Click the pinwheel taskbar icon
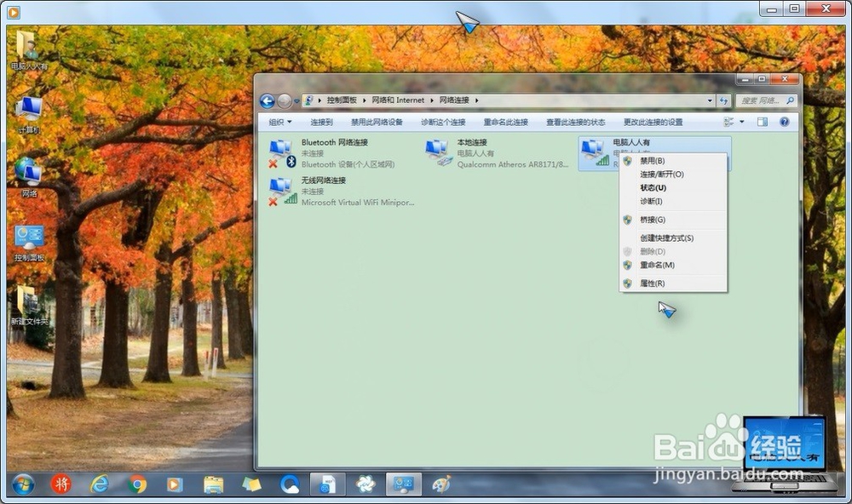This screenshot has width=852, height=504. [x=366, y=484]
